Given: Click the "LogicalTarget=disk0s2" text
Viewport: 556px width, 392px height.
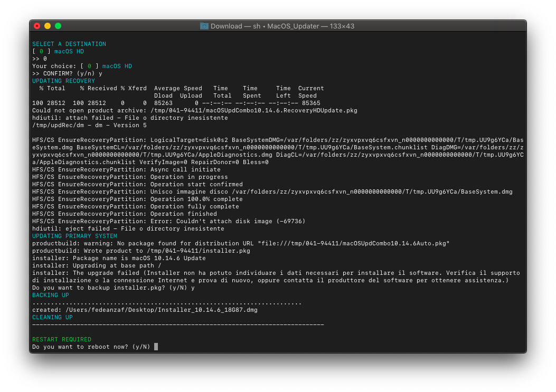Looking at the screenshot, I should pos(189,140).
